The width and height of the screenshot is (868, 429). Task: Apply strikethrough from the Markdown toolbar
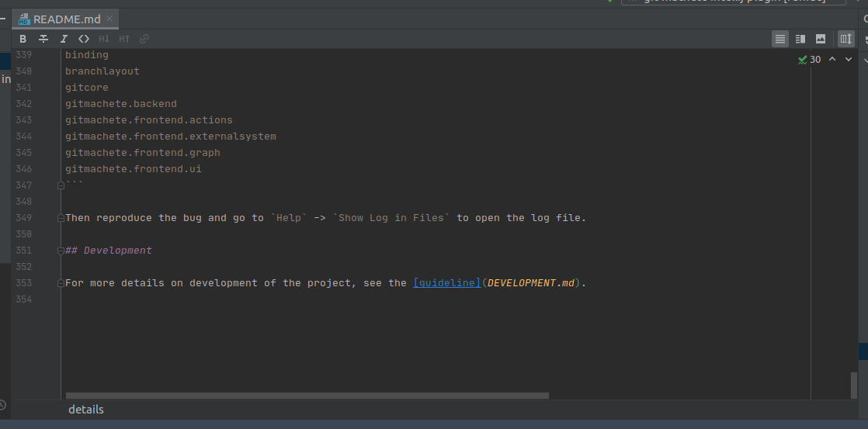(43, 39)
